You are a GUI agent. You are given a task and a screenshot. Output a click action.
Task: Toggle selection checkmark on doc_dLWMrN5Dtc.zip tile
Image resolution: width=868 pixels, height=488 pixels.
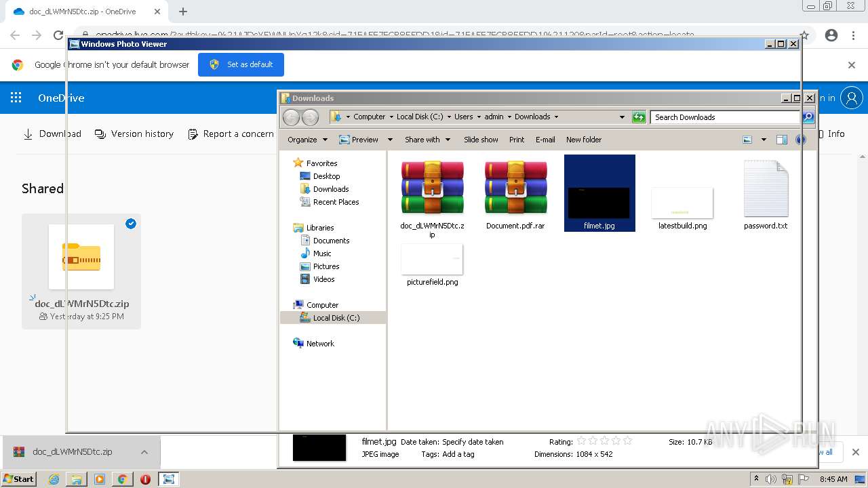click(x=131, y=224)
